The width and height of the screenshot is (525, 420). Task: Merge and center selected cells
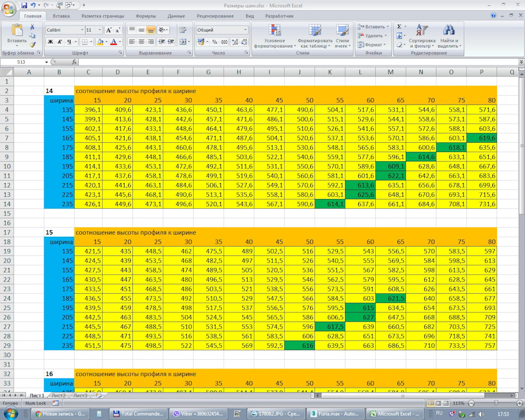click(x=183, y=42)
